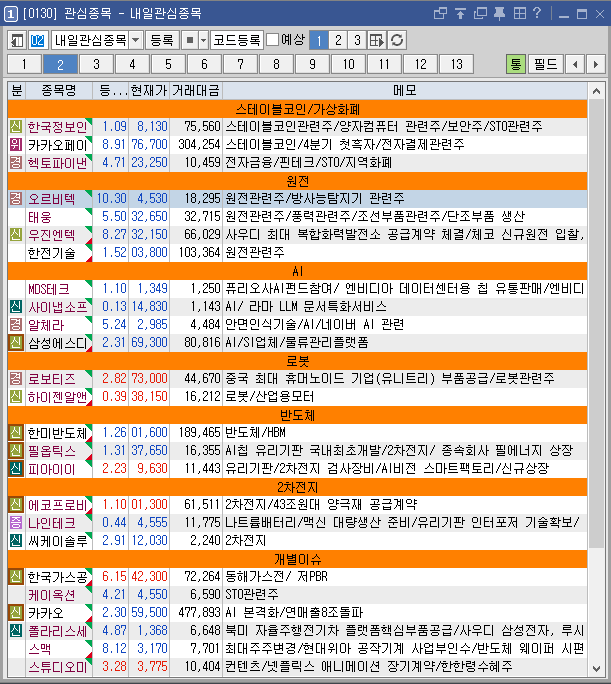Click the 경 badge icon on 헥토파이낸 row
This screenshot has width=611, height=684.
click(16, 163)
